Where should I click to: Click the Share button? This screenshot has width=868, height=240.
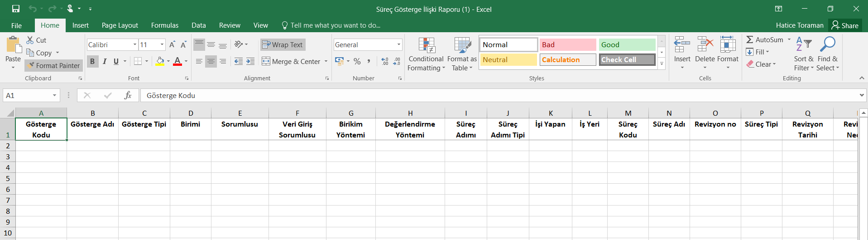[845, 25]
